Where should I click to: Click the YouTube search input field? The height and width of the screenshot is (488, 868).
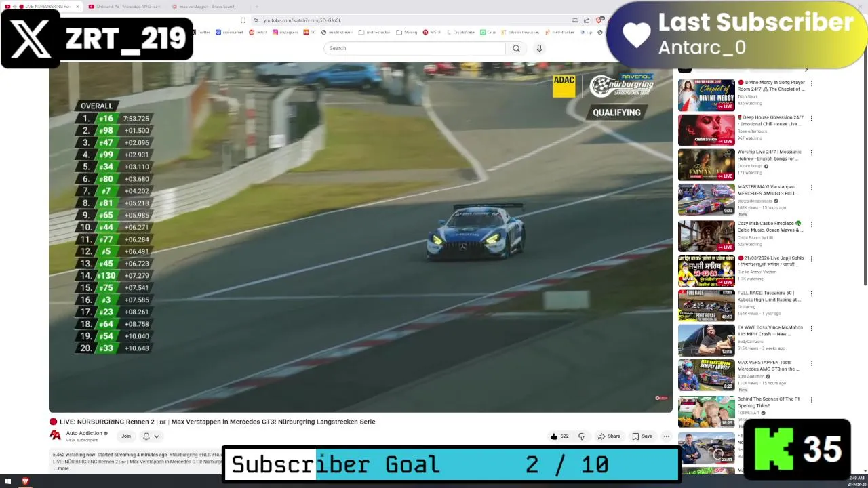pyautogui.click(x=415, y=48)
